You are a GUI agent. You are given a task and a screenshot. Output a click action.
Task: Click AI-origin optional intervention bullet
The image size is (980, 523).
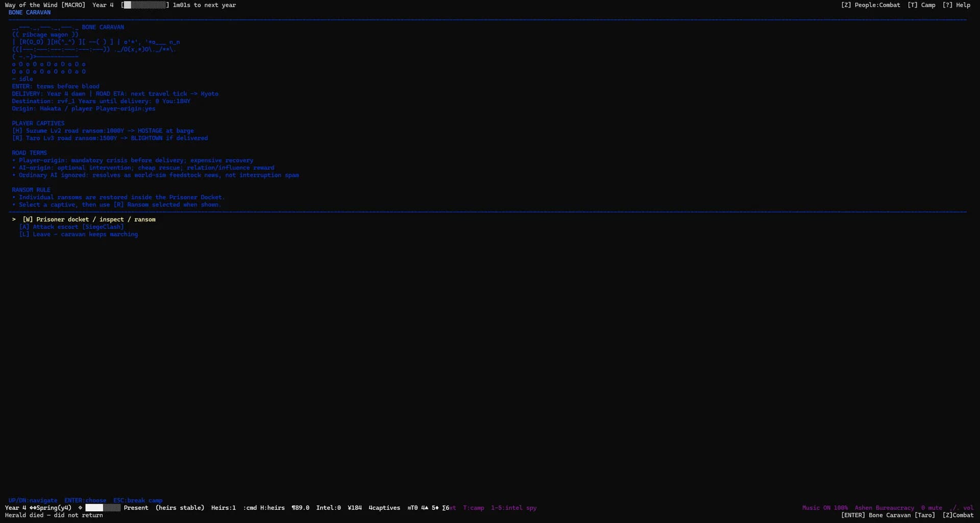pos(143,168)
